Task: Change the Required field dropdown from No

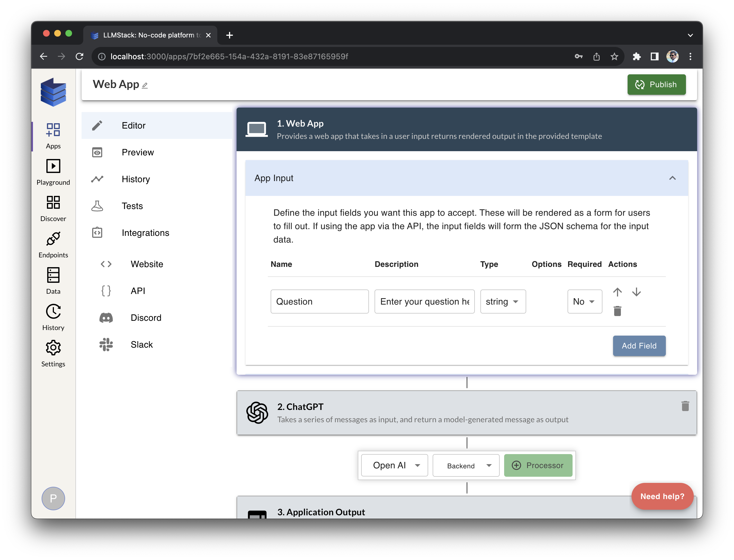Action: (x=584, y=301)
